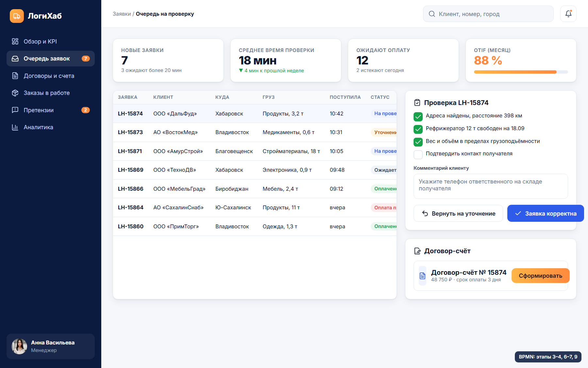This screenshot has height=368, width=588.
Task: Click the Новые заявки stat card
Action: tap(168, 61)
